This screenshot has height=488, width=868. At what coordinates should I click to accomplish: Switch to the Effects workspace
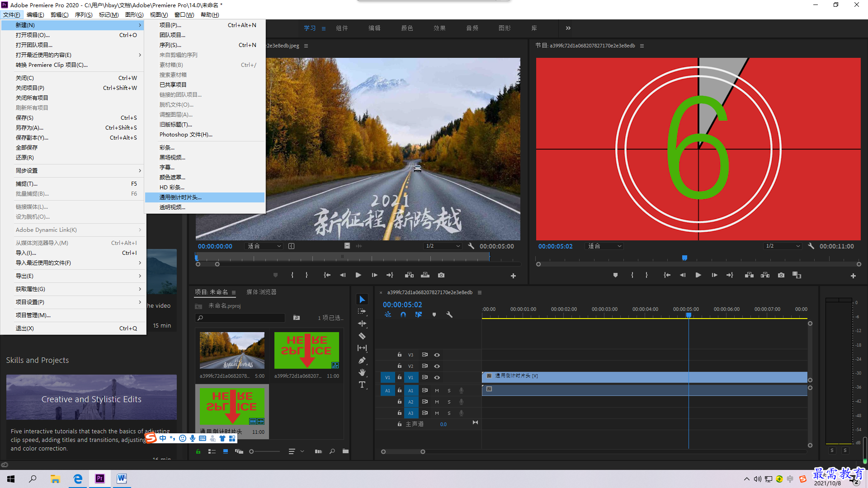439,28
